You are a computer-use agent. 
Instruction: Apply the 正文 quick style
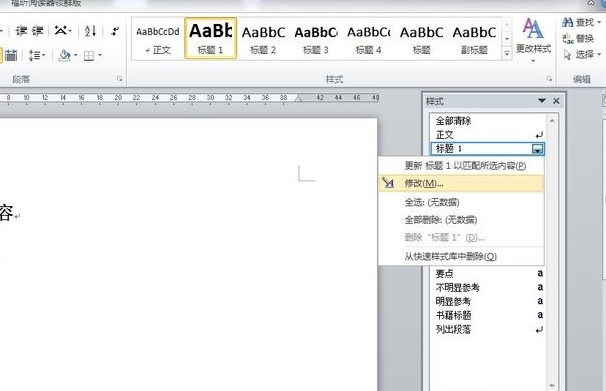158,39
